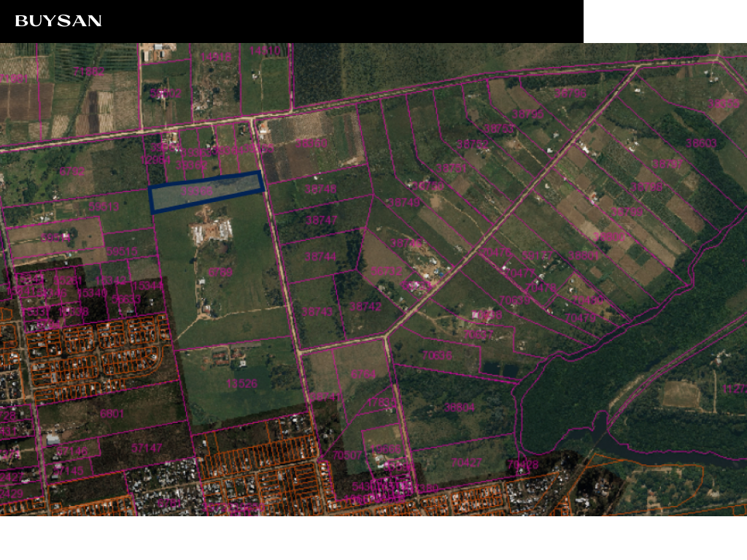Click parcel label 70639

coord(514,301)
